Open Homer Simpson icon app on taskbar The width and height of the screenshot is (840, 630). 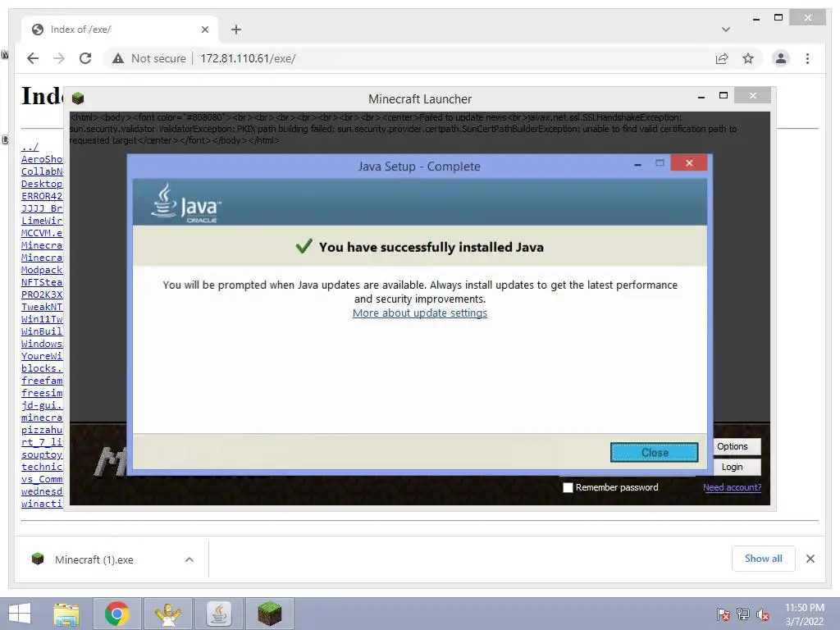(x=167, y=614)
